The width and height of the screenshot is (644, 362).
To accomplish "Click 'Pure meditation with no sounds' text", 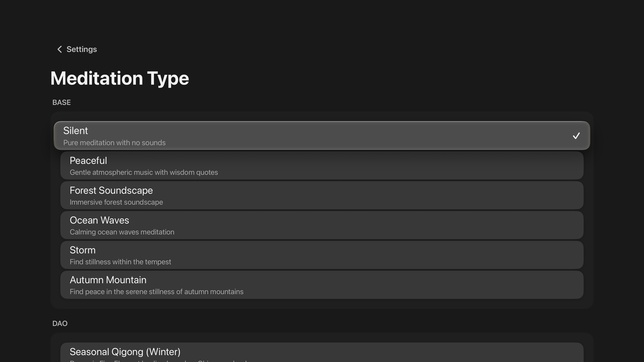I will pos(114,143).
